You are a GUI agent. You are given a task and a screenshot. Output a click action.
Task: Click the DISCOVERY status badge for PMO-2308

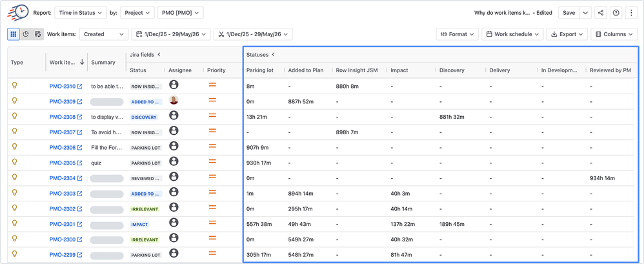[144, 117]
